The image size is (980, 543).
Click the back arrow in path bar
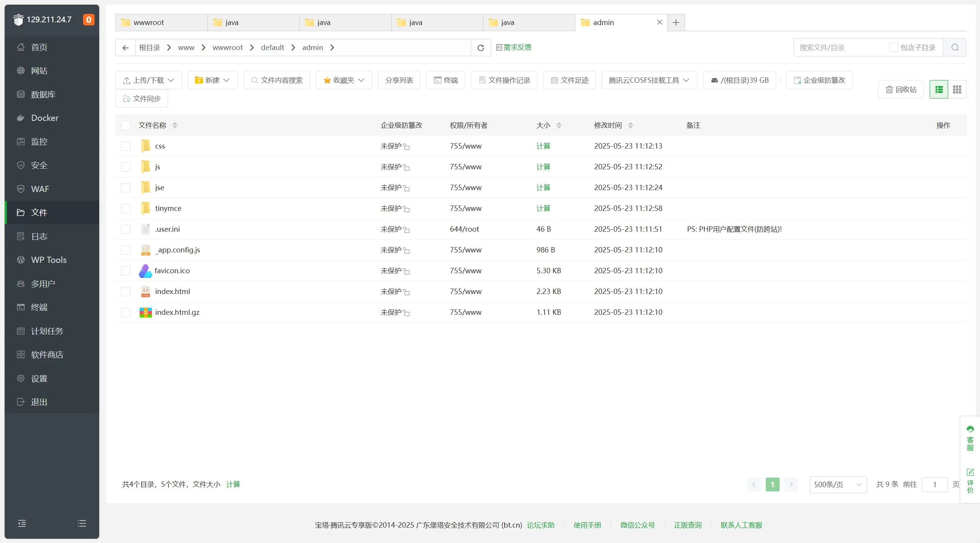coord(125,48)
